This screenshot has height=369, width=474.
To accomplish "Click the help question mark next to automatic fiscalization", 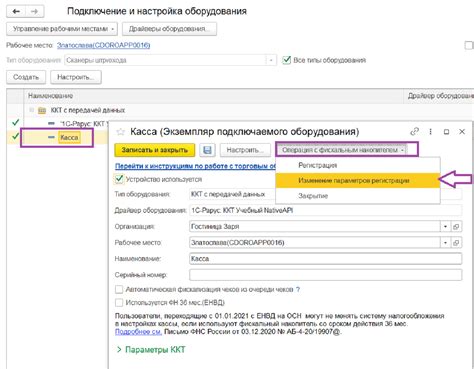I will coord(298,289).
